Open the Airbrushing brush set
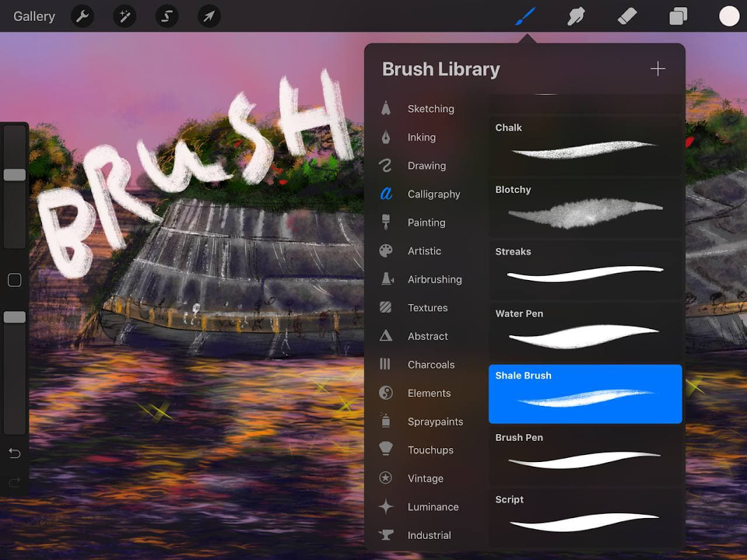 click(x=435, y=279)
